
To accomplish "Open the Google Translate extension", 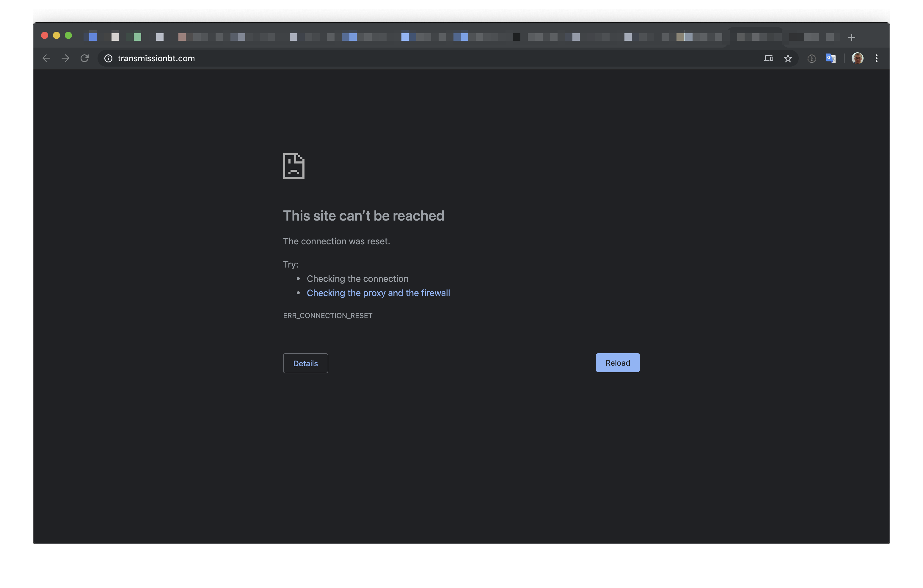I will tap(831, 58).
